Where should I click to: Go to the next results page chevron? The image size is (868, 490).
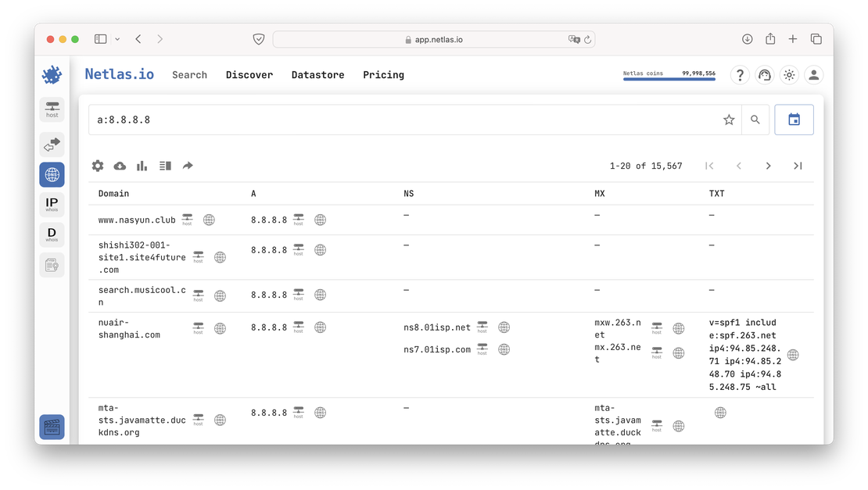click(768, 166)
